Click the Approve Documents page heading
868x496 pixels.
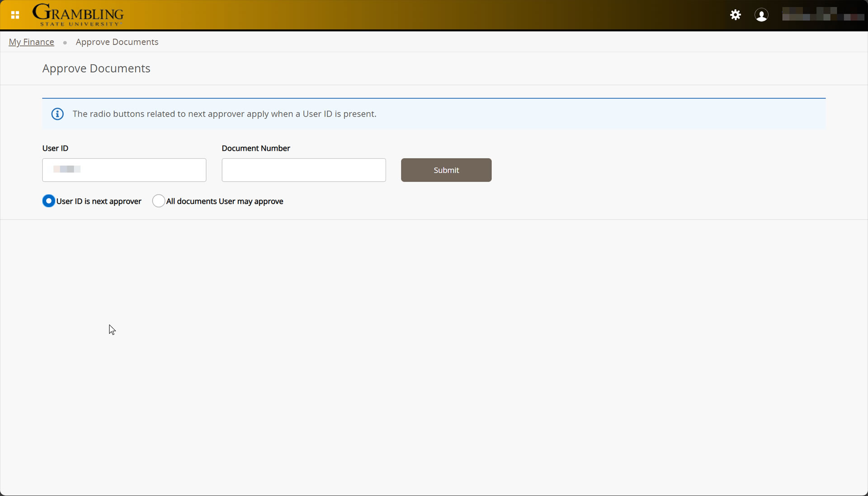96,69
